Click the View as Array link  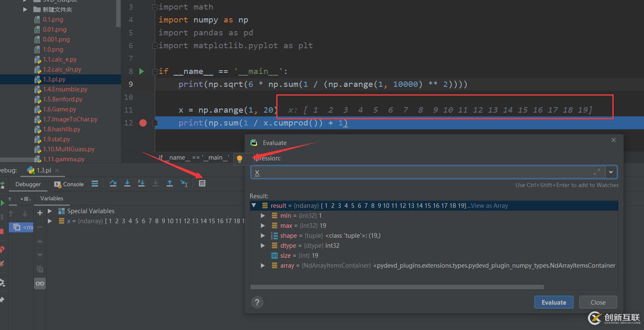(x=489, y=205)
